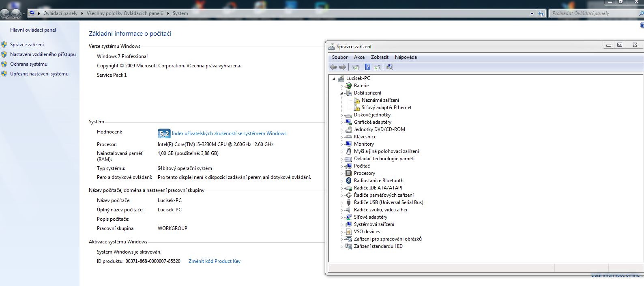Click the back arrow in Device Manager toolbar
This screenshot has width=644, height=286.
pos(333,67)
